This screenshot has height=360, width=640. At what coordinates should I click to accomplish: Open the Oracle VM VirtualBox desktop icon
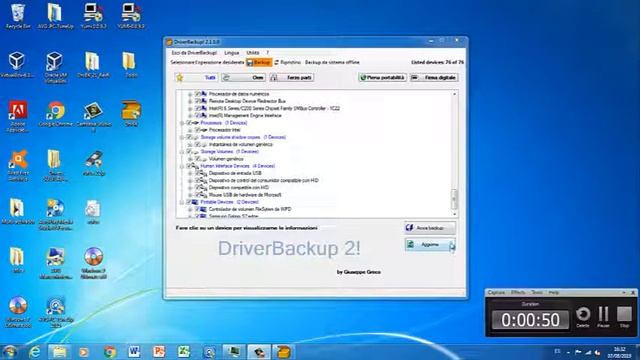click(54, 67)
